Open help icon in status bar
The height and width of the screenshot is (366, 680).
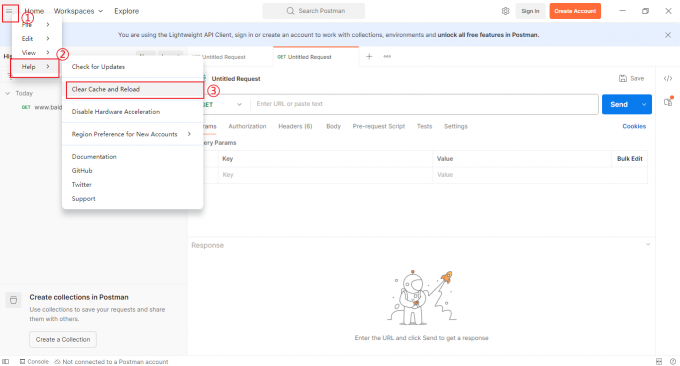click(673, 362)
